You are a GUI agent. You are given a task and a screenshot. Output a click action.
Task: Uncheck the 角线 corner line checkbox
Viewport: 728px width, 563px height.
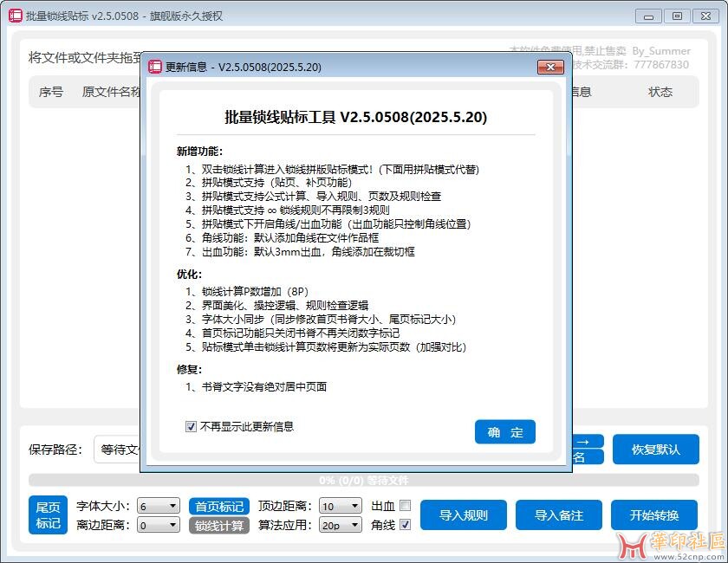click(x=405, y=525)
